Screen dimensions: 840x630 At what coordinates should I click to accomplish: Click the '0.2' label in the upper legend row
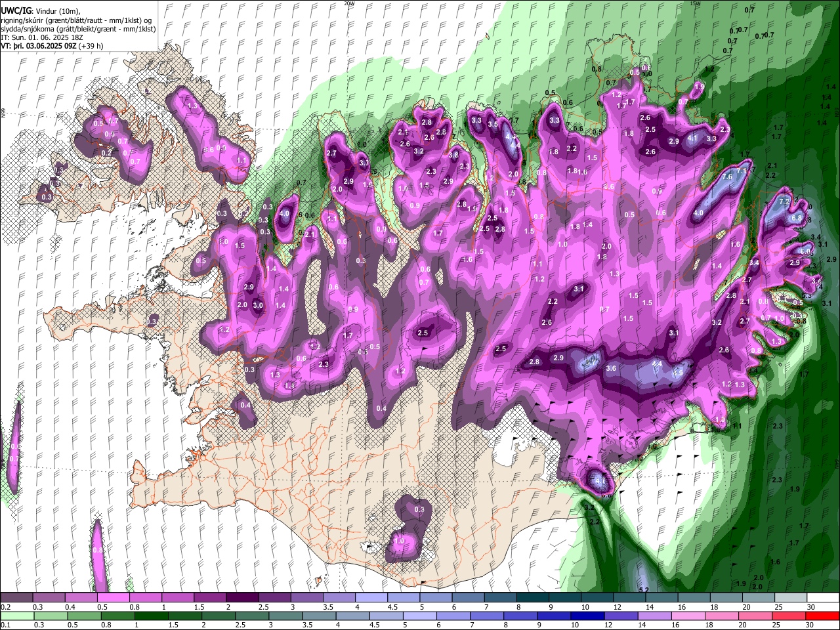pos(5,607)
